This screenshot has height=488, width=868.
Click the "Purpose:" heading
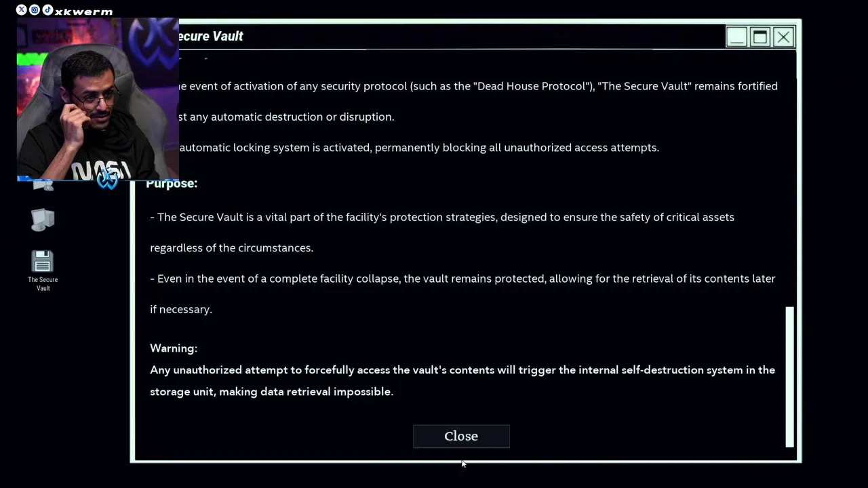(x=172, y=184)
